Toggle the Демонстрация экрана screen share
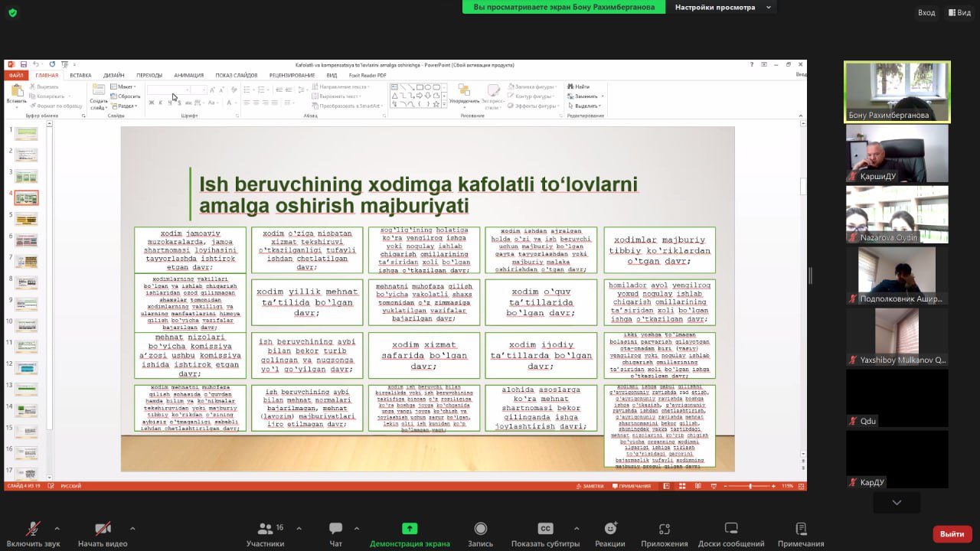The height and width of the screenshot is (551, 980). 410,529
